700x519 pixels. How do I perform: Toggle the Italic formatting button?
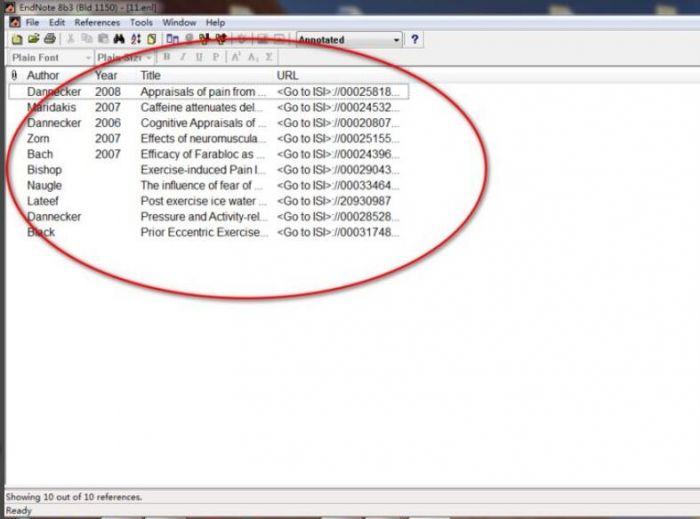[x=183, y=58]
